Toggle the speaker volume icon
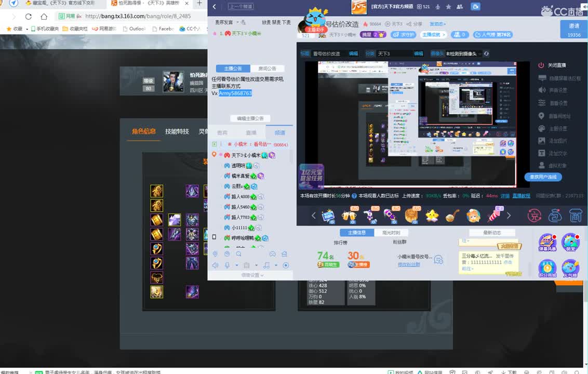 (x=215, y=265)
